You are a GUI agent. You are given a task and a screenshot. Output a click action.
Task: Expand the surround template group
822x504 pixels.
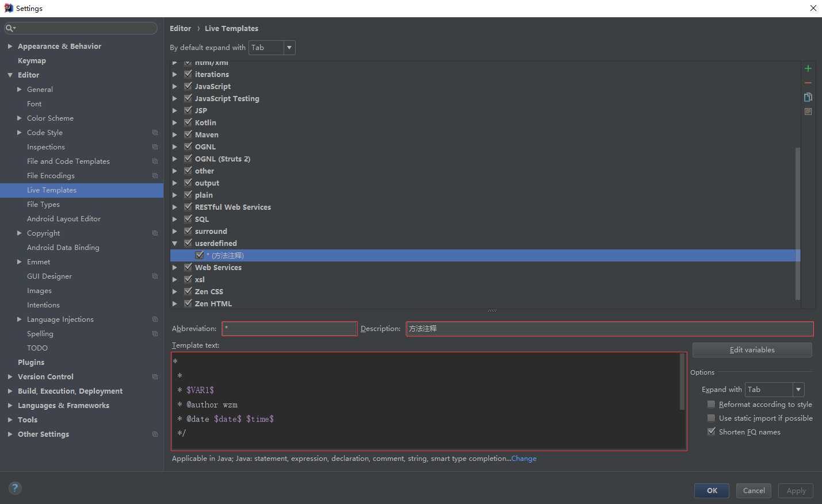pos(175,232)
